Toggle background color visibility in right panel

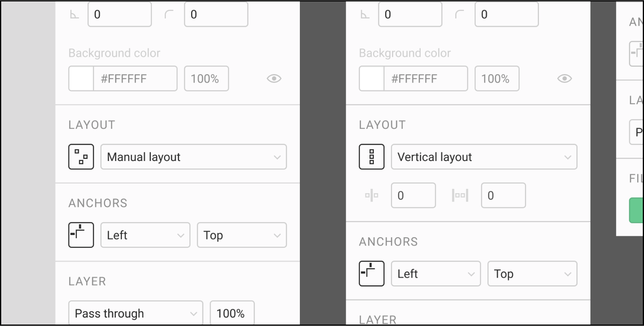pyautogui.click(x=565, y=78)
